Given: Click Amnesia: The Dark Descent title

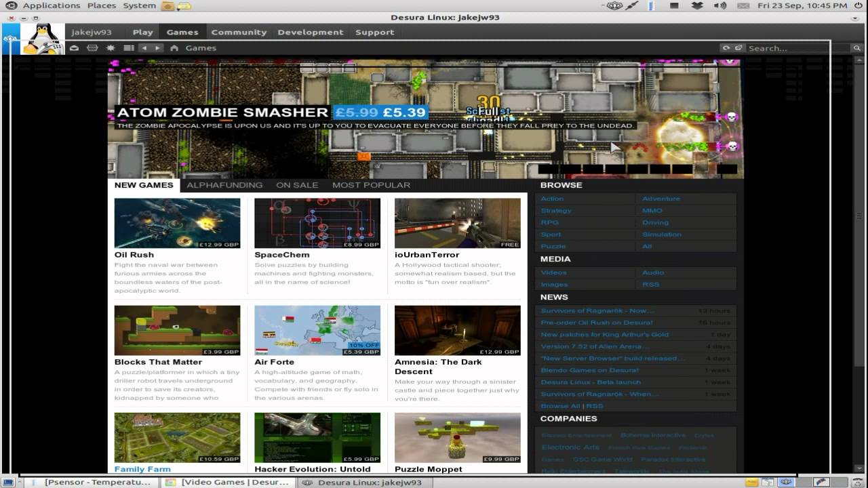Looking at the screenshot, I should [x=438, y=367].
